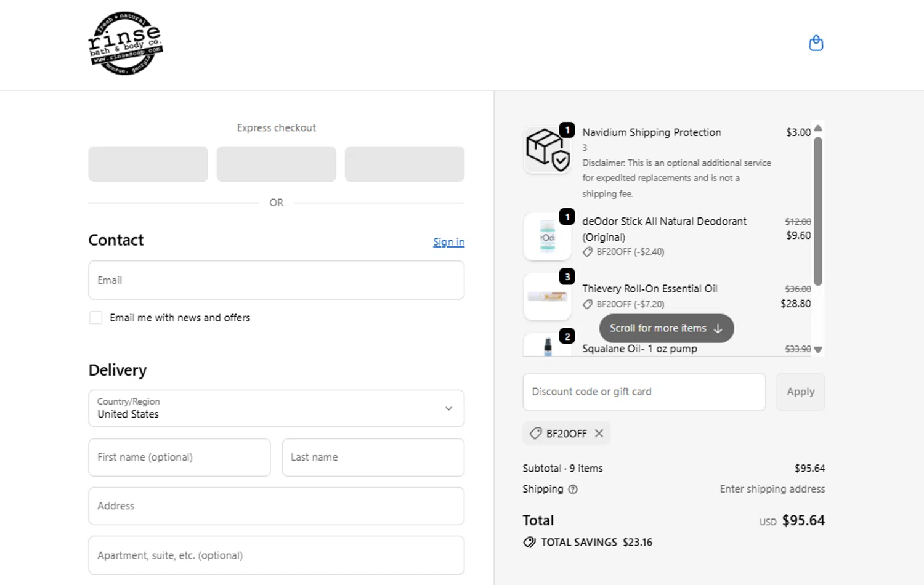Remove the BF20OFF discount code
This screenshot has height=585, width=924.
[599, 434]
